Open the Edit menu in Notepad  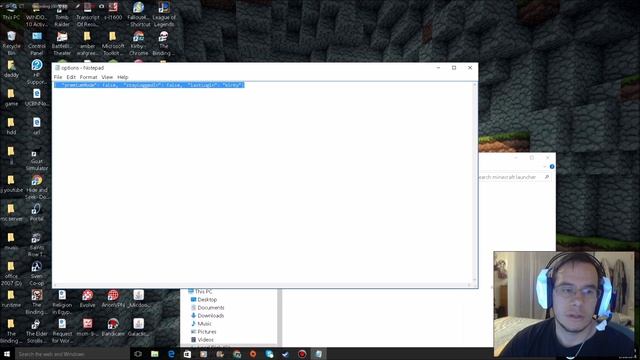[x=71, y=77]
